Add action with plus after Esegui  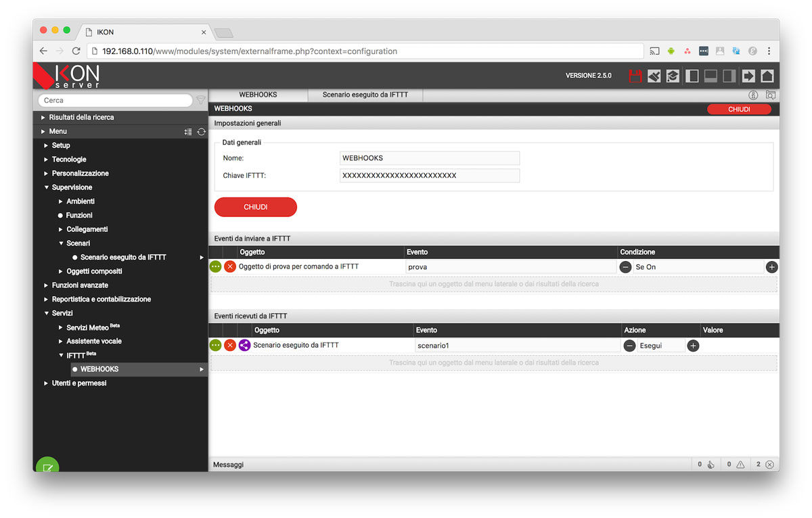(693, 346)
